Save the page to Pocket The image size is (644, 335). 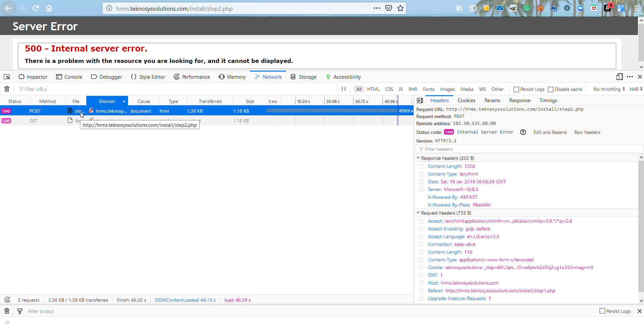[x=389, y=8]
